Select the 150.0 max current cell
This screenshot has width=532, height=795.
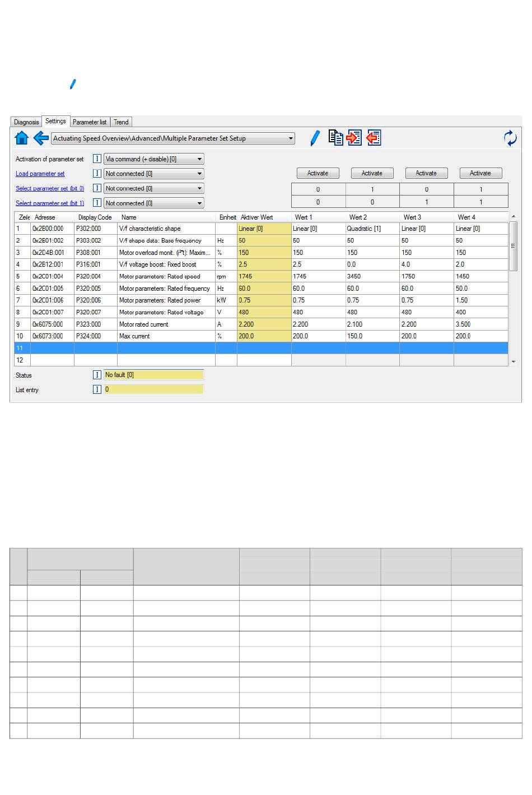373,336
